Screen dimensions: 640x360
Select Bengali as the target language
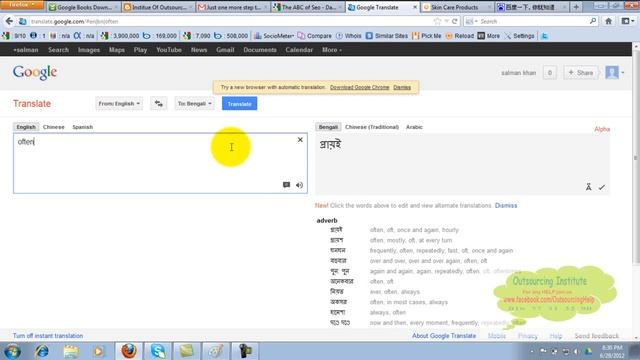tap(328, 127)
